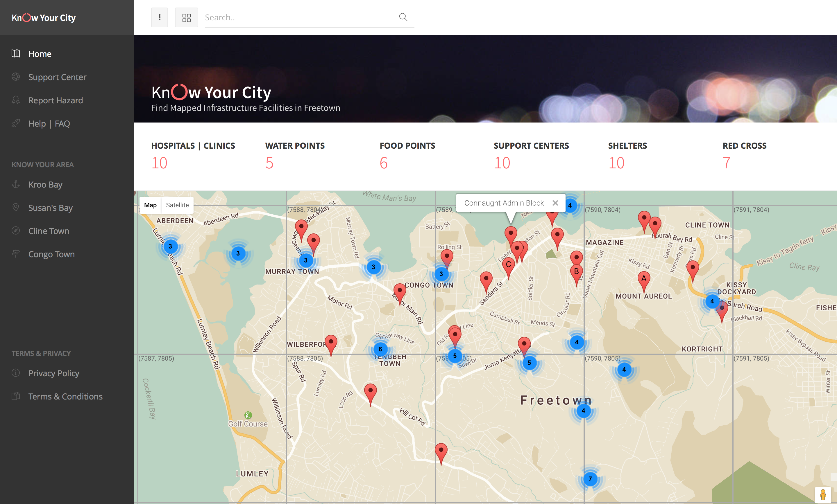Open the vertical dots menu
Image resolution: width=837 pixels, height=504 pixels.
point(159,17)
